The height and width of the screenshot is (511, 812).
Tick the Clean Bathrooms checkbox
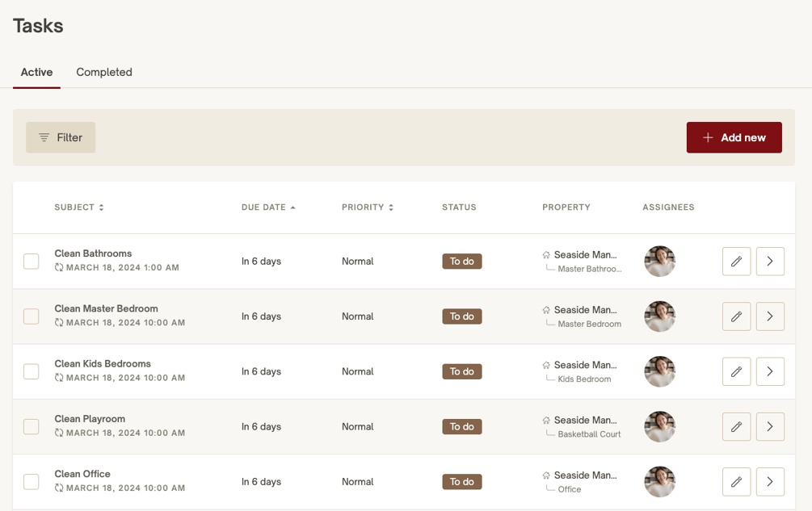point(31,262)
